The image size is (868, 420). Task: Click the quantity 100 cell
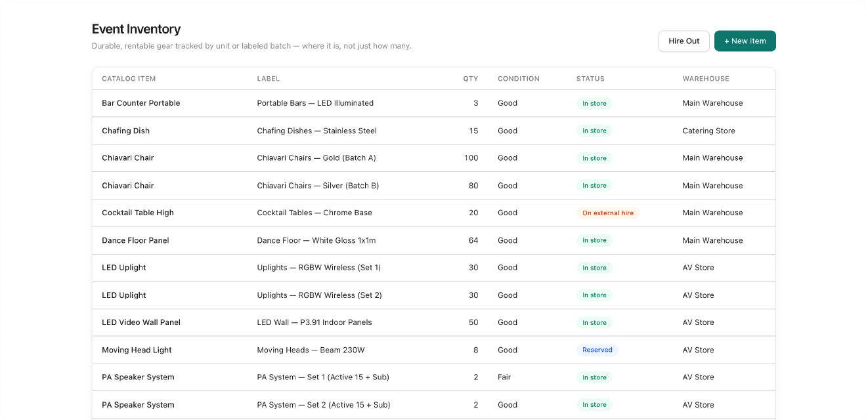click(x=471, y=158)
